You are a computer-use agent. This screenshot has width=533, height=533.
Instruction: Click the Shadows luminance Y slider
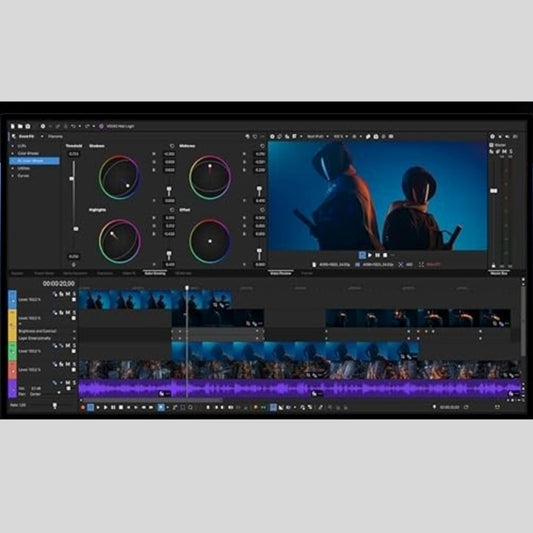pos(169,190)
